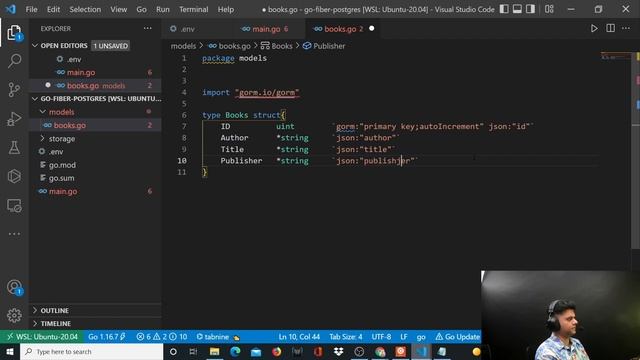Open the Accounts menu icon
This screenshot has height=360, width=640.
point(14,287)
